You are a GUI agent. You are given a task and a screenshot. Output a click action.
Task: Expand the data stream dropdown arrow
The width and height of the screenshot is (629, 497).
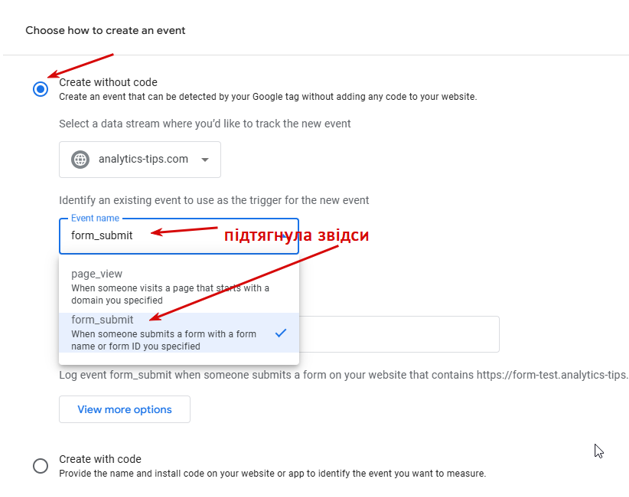pyautogui.click(x=205, y=160)
